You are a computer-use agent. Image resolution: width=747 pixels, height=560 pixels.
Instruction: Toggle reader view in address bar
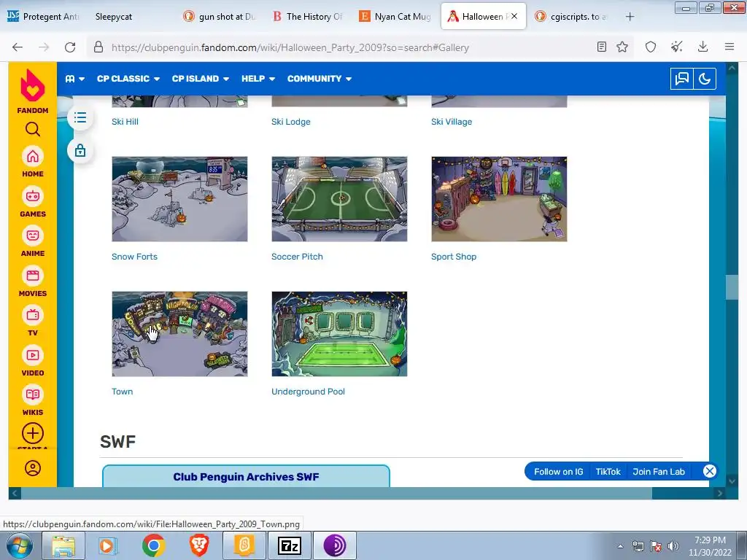pyautogui.click(x=602, y=47)
